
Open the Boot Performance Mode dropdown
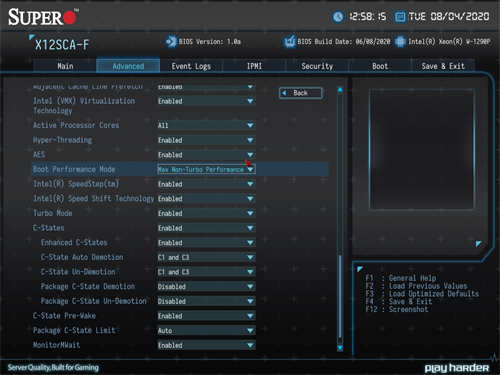[206, 169]
